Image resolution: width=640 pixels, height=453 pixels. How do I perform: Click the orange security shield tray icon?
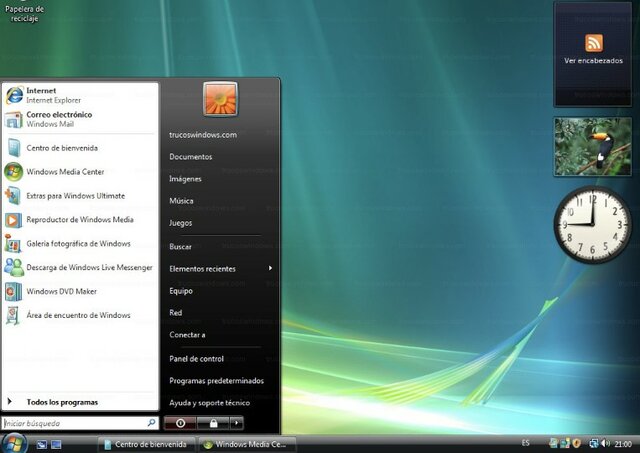click(x=577, y=444)
